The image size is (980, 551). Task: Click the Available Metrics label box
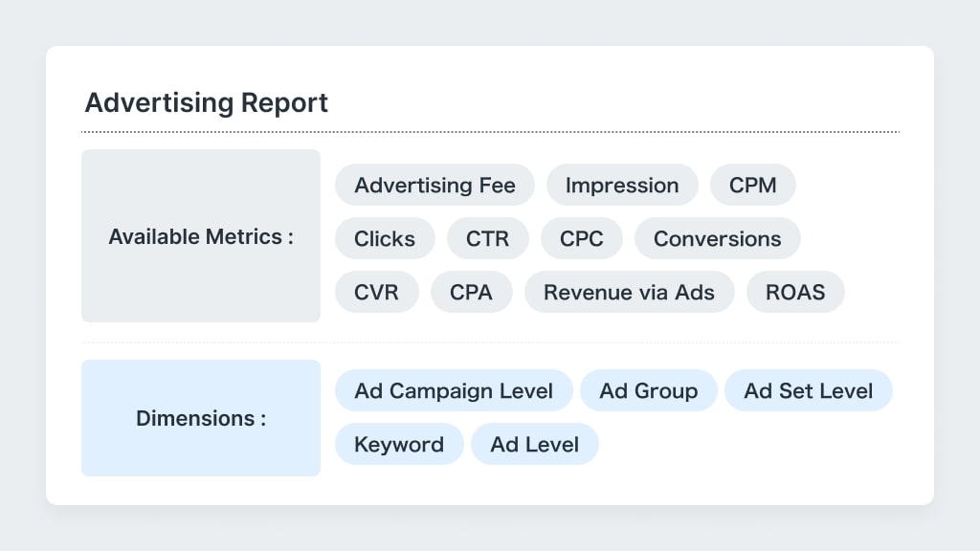[x=201, y=236]
